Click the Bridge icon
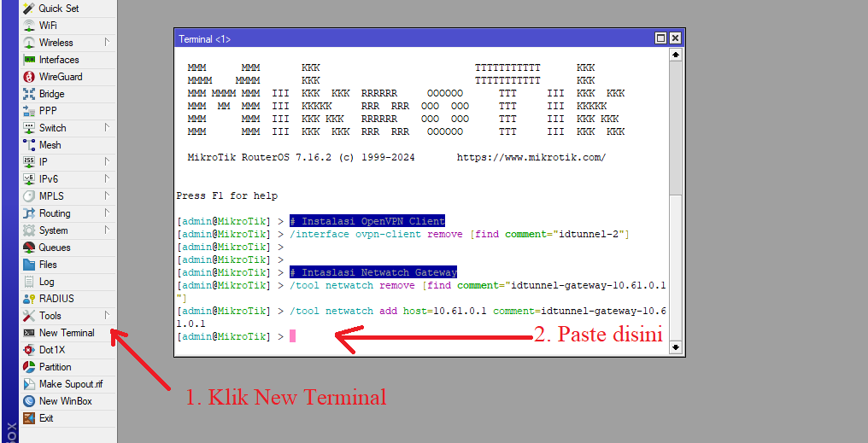The width and height of the screenshot is (868, 443). (x=29, y=94)
